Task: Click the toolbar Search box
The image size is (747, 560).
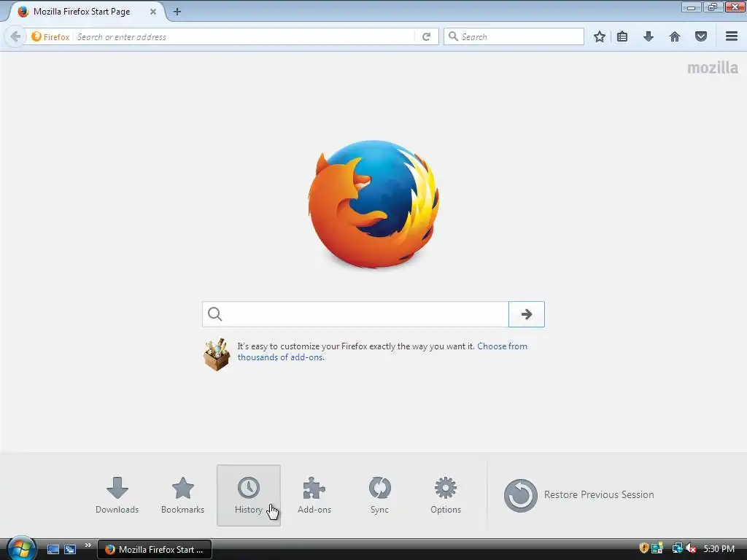Action: click(514, 36)
